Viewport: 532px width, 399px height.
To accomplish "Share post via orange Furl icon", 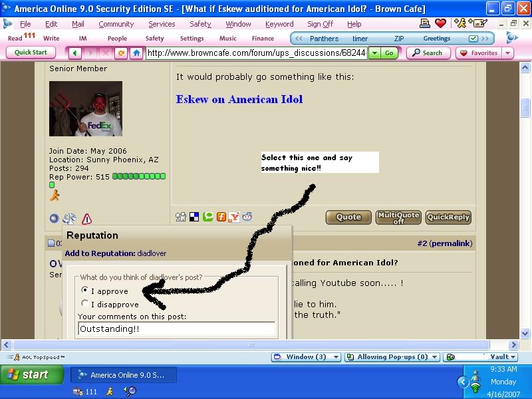I will pos(221,217).
